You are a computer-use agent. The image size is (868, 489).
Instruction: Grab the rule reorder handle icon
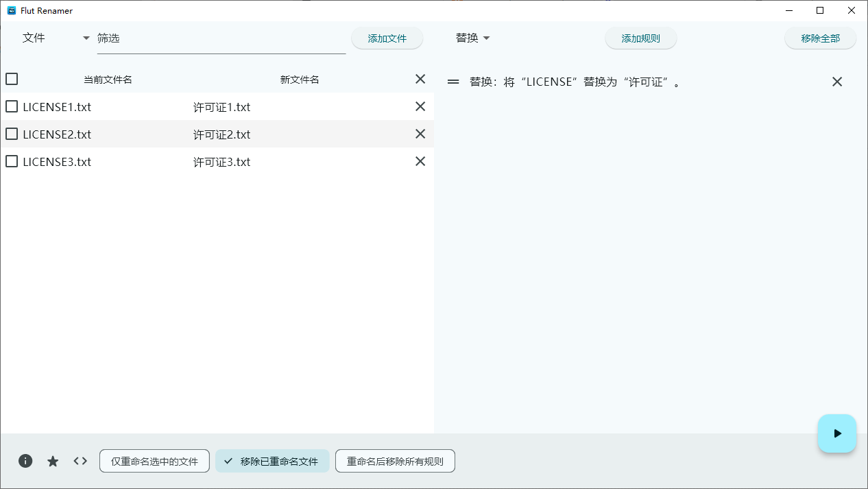point(453,82)
